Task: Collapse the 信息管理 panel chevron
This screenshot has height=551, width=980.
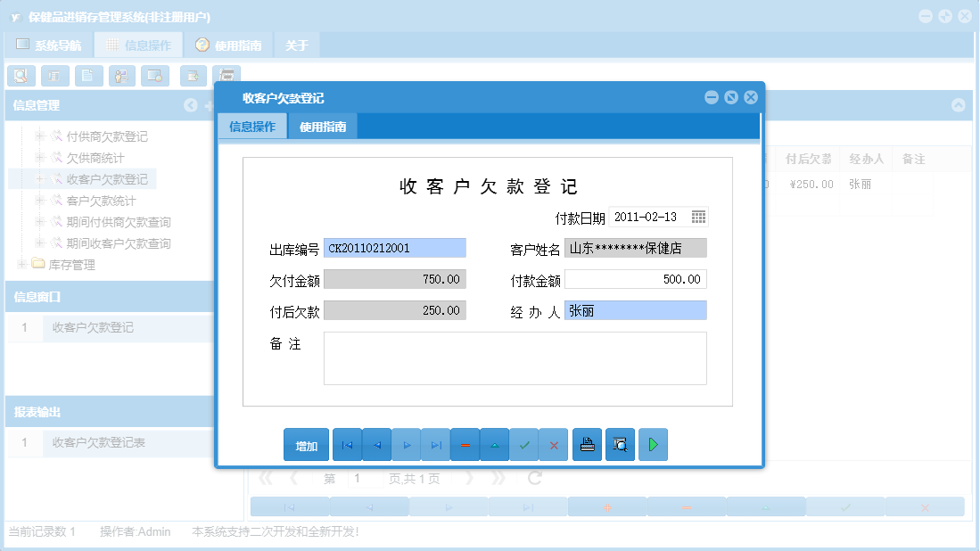Action: 191,105
